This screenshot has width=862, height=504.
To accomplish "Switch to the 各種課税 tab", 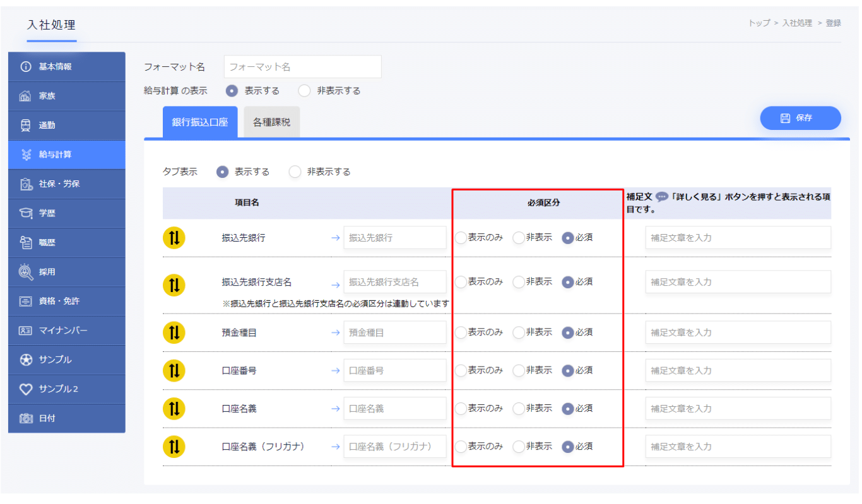I will [x=271, y=122].
